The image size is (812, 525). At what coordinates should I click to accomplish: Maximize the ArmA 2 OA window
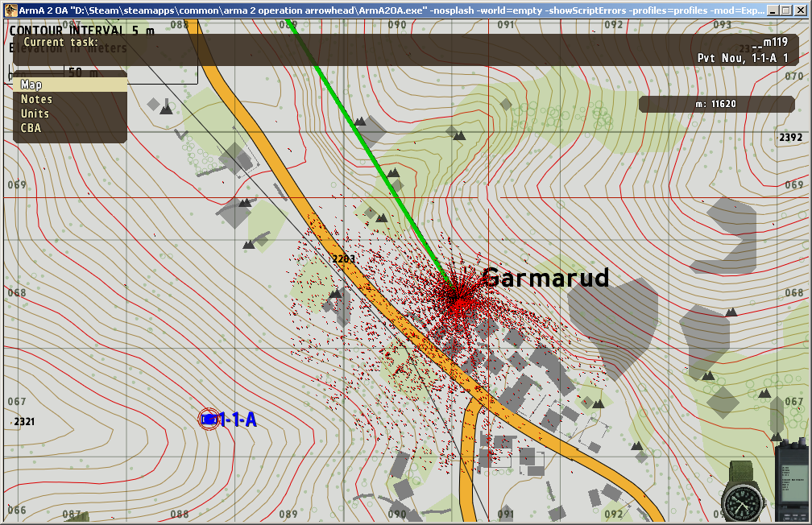pos(786,10)
